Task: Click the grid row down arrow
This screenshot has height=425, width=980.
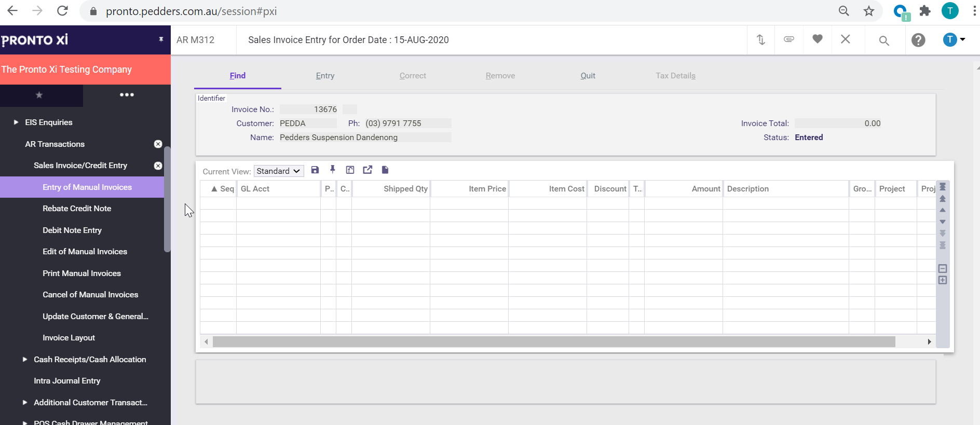Action: pyautogui.click(x=943, y=222)
